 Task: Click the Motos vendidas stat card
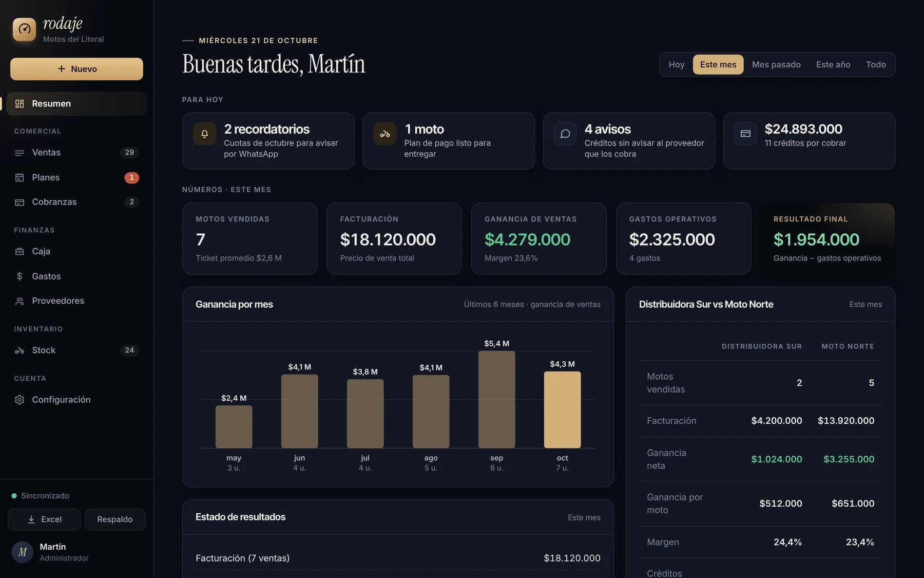tap(250, 238)
